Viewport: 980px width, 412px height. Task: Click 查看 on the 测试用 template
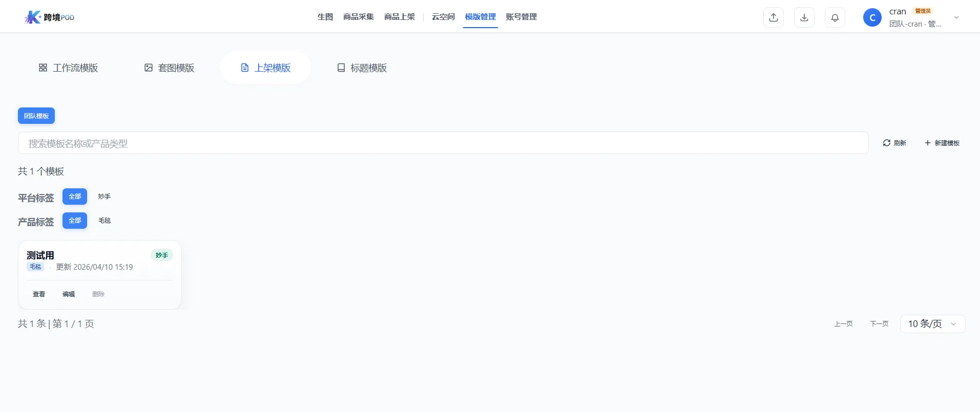tap(39, 294)
